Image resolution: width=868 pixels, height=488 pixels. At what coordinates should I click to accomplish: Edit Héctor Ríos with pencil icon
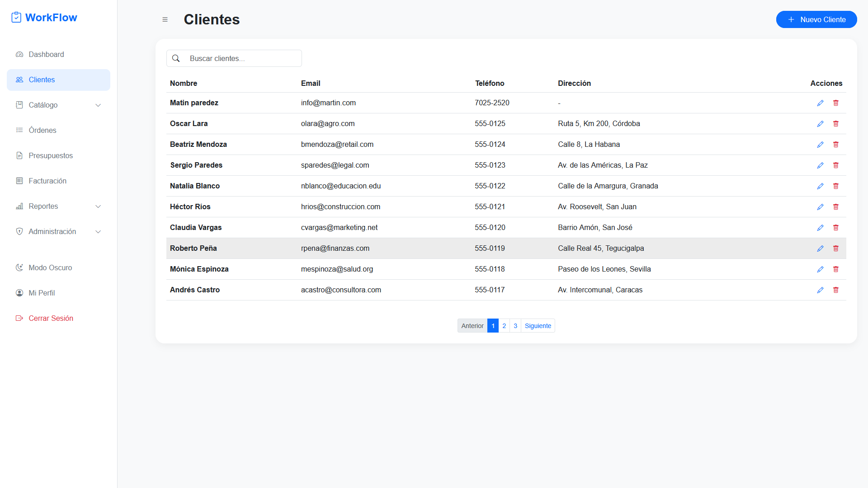pyautogui.click(x=820, y=207)
